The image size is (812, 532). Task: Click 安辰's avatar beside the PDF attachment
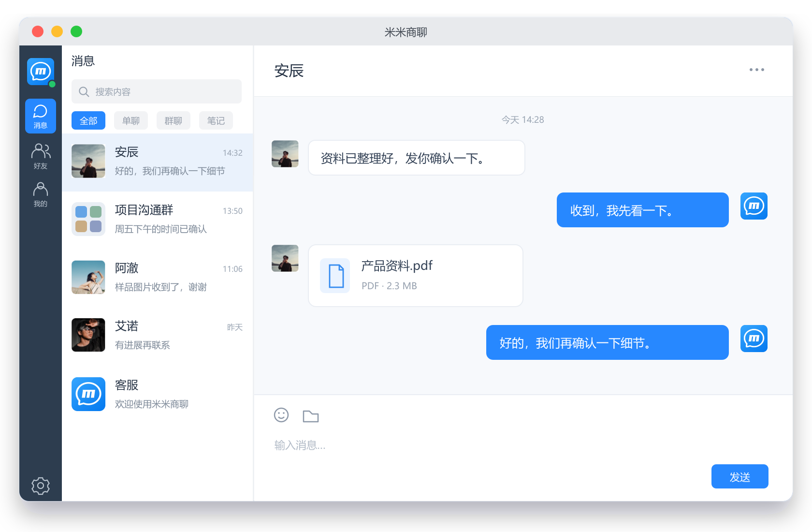285,258
